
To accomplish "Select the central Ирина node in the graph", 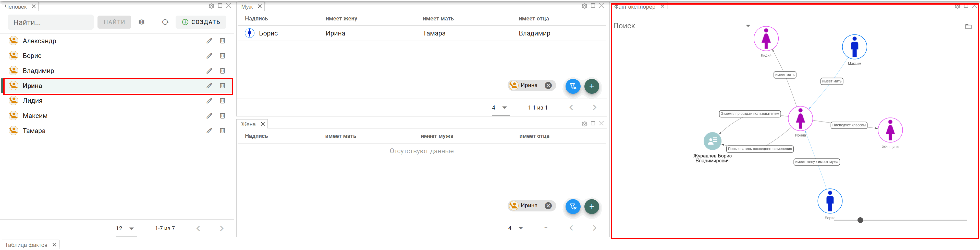I will click(800, 118).
